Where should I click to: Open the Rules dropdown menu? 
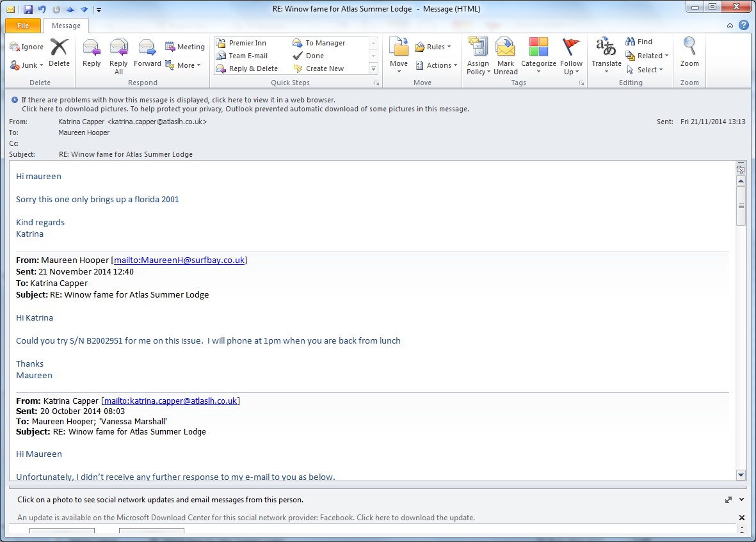pos(433,47)
